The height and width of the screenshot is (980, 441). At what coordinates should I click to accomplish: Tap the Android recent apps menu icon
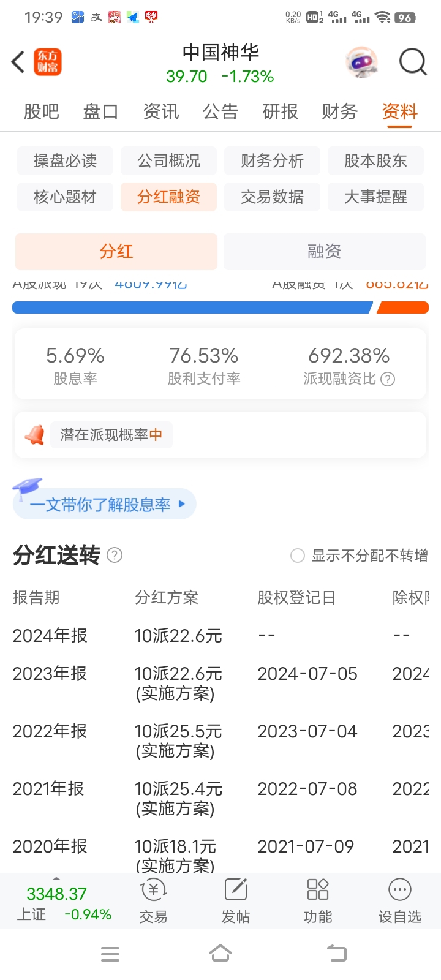click(110, 954)
